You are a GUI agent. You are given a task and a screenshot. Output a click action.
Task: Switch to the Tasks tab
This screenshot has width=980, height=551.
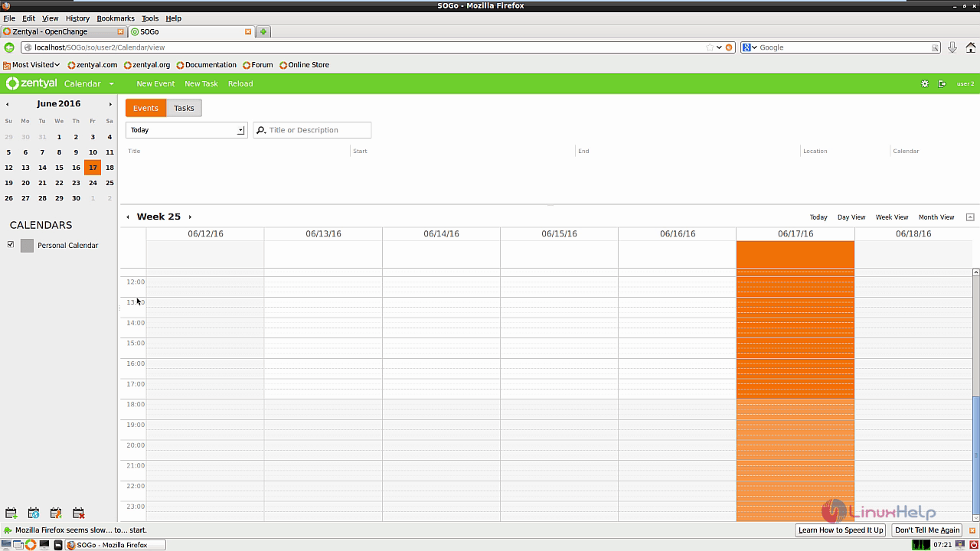pos(184,108)
